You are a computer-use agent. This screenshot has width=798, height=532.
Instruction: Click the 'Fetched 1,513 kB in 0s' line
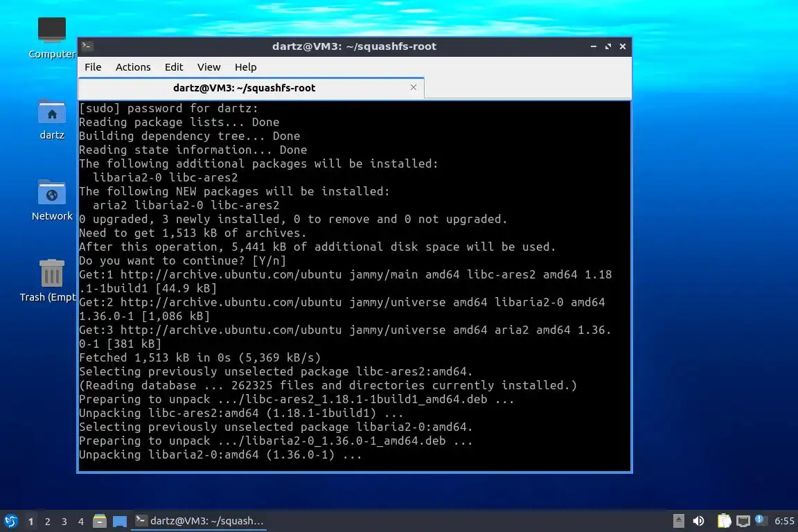coord(199,358)
